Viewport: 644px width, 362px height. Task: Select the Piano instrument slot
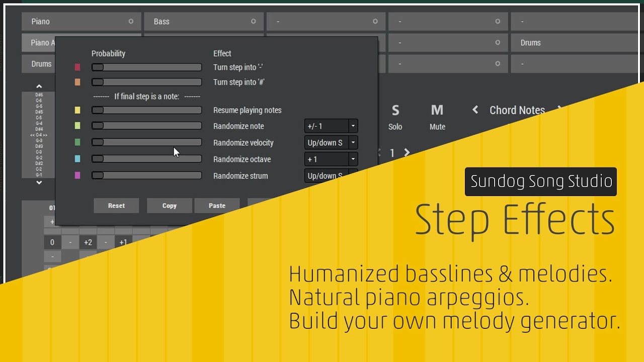point(81,22)
